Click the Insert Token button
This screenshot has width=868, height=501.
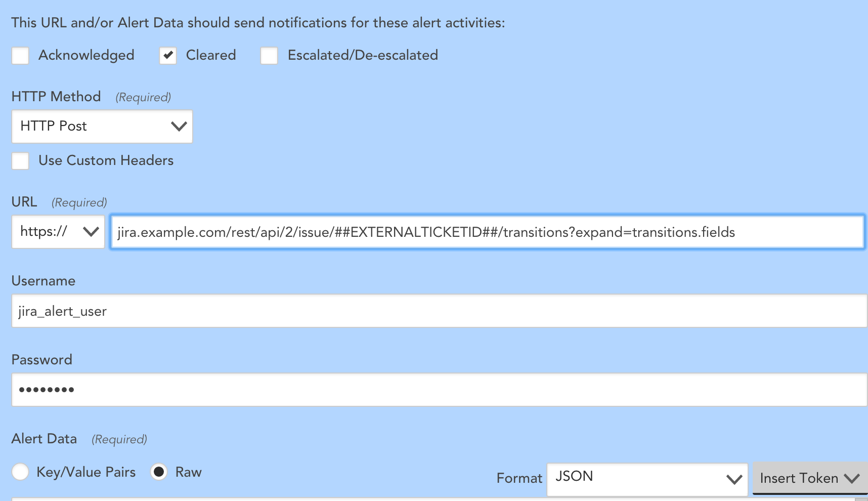tap(810, 478)
